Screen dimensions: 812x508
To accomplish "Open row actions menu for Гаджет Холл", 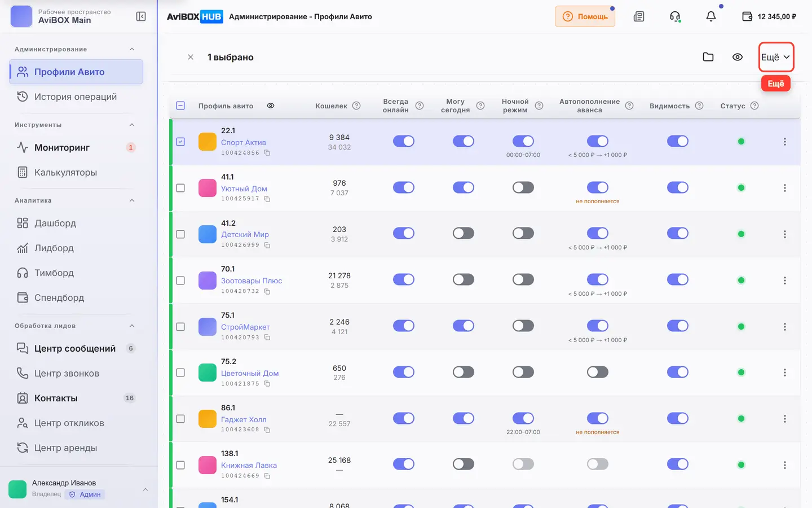I will pos(784,419).
